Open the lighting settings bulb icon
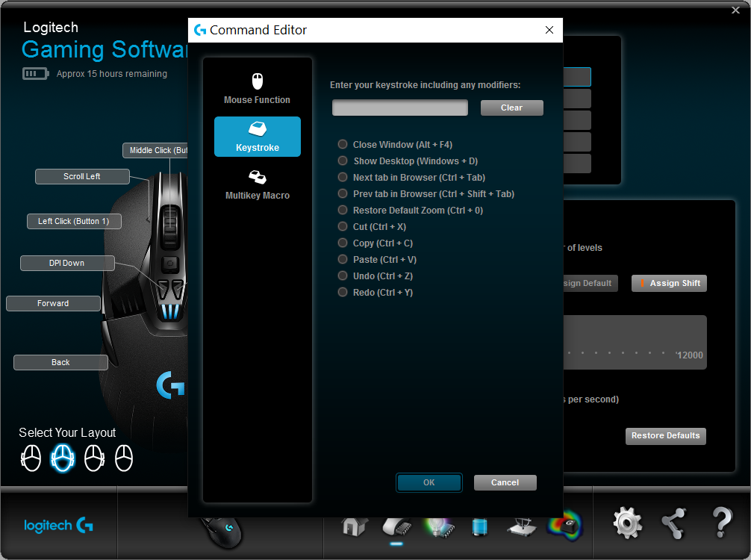Viewport: 751px width, 560px height. click(x=437, y=526)
